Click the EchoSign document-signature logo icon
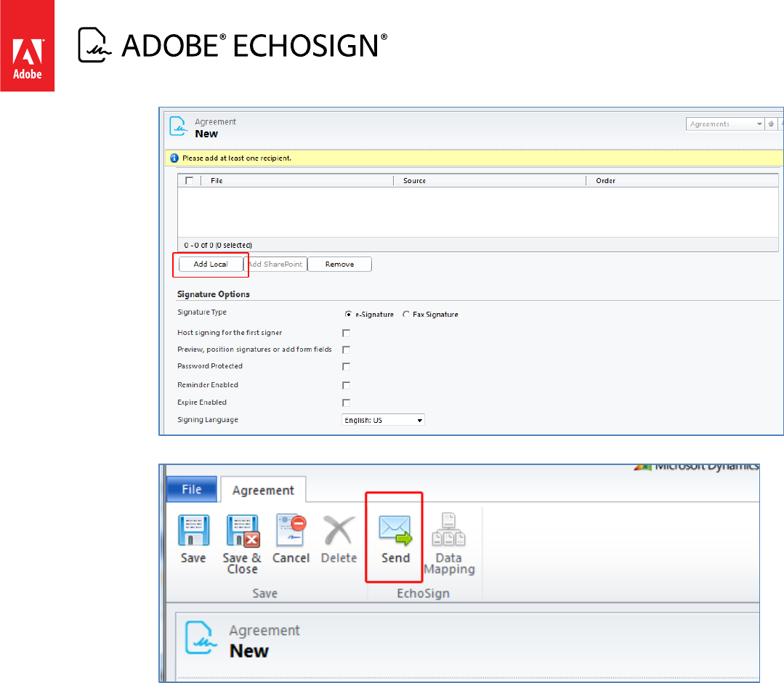Viewport: 784px width, 683px height. tap(94, 45)
